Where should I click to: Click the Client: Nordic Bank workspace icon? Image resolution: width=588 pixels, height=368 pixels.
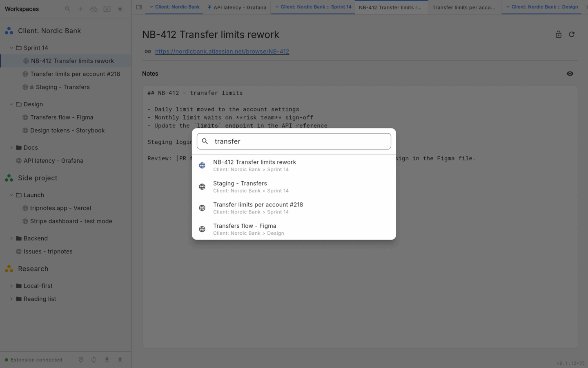tap(9, 31)
